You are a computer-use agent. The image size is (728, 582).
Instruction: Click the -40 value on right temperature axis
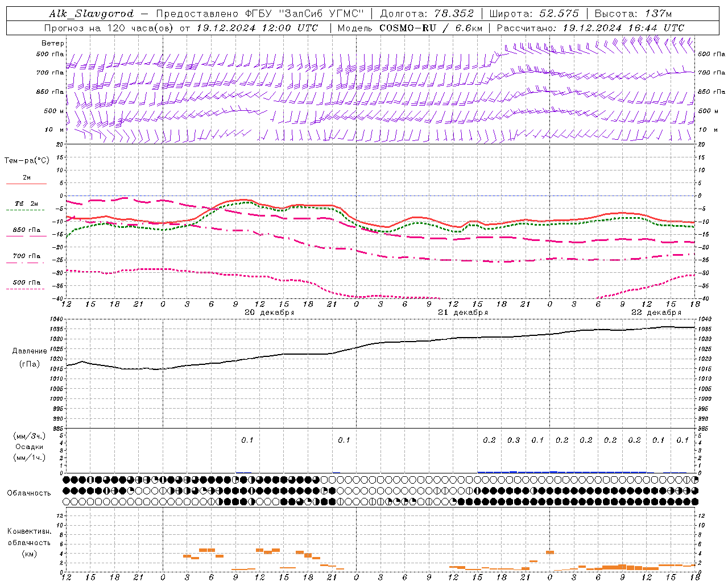(703, 298)
